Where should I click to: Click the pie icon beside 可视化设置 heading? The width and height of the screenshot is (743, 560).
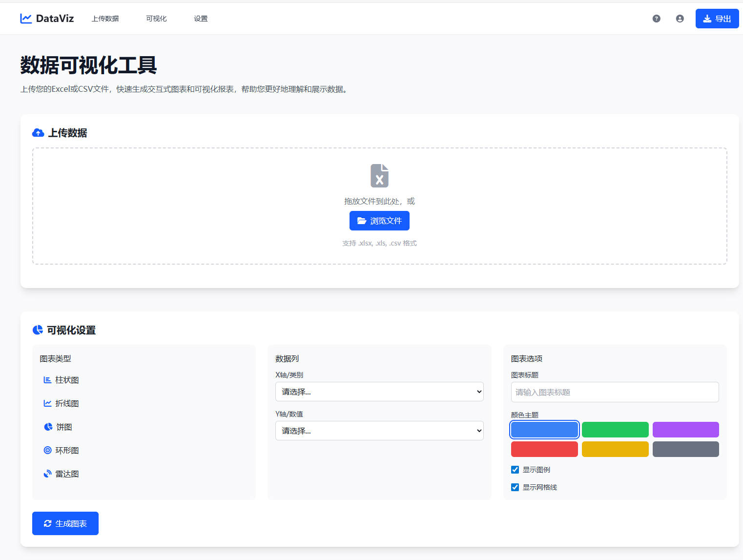38,330
